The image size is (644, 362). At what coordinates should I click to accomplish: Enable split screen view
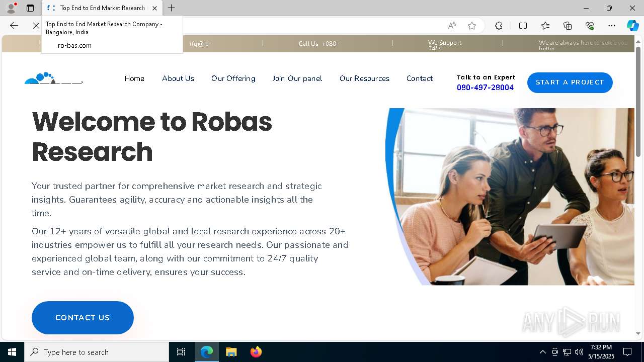523,26
